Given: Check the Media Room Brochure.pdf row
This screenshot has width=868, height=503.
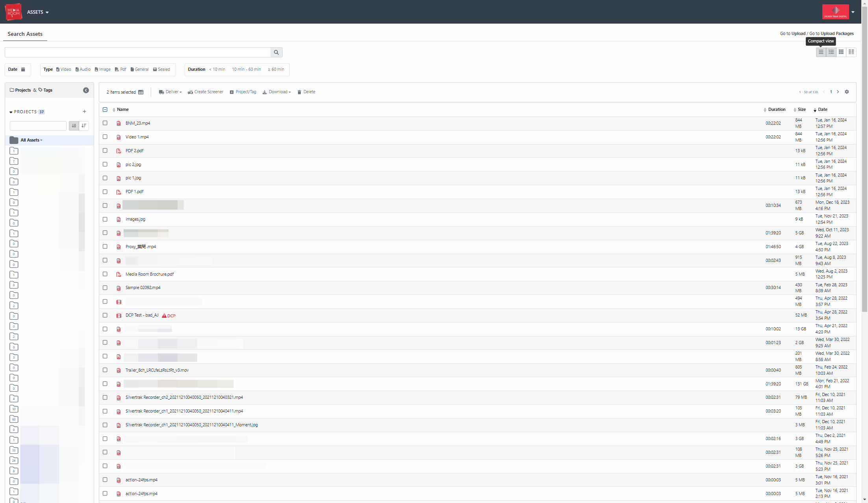Looking at the screenshot, I should [105, 274].
